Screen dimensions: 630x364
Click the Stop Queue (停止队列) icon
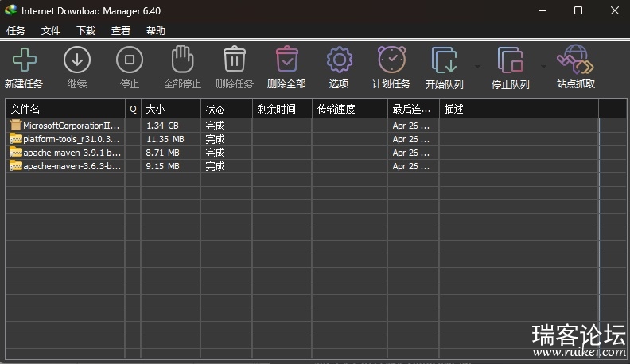pyautogui.click(x=510, y=60)
